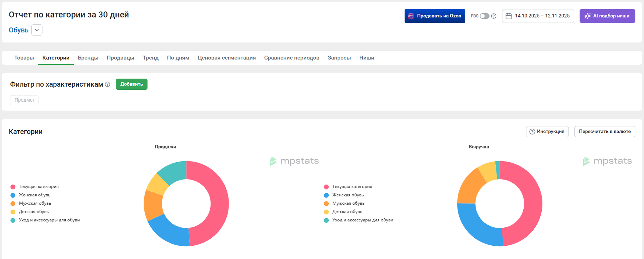This screenshot has width=644, height=259.
Task: Open the 14.10.2025 – 12.11.2025 date picker
Action: tap(542, 16)
